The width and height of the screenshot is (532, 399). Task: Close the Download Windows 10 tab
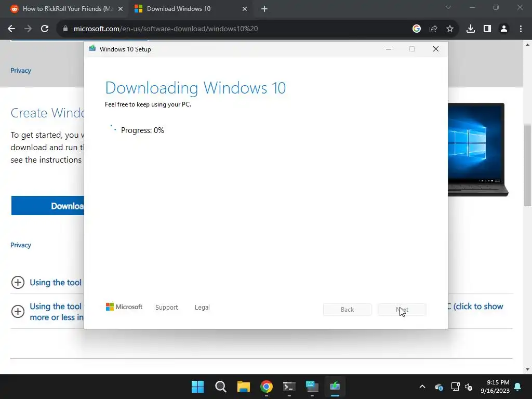245,9
